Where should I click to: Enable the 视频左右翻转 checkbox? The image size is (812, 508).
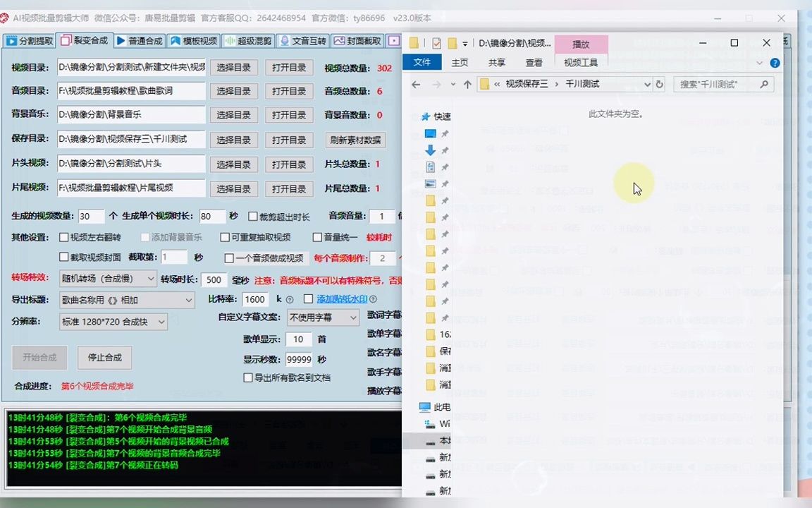tap(63, 237)
